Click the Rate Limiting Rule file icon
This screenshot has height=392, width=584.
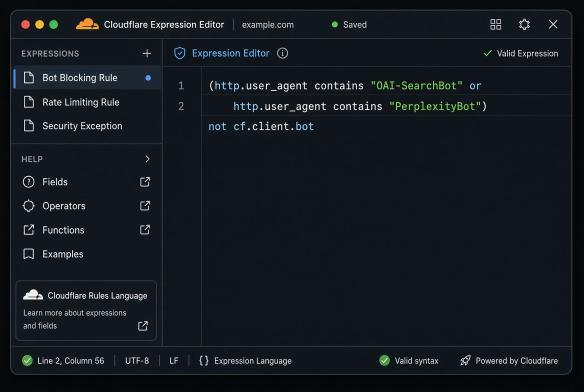pyautogui.click(x=28, y=101)
